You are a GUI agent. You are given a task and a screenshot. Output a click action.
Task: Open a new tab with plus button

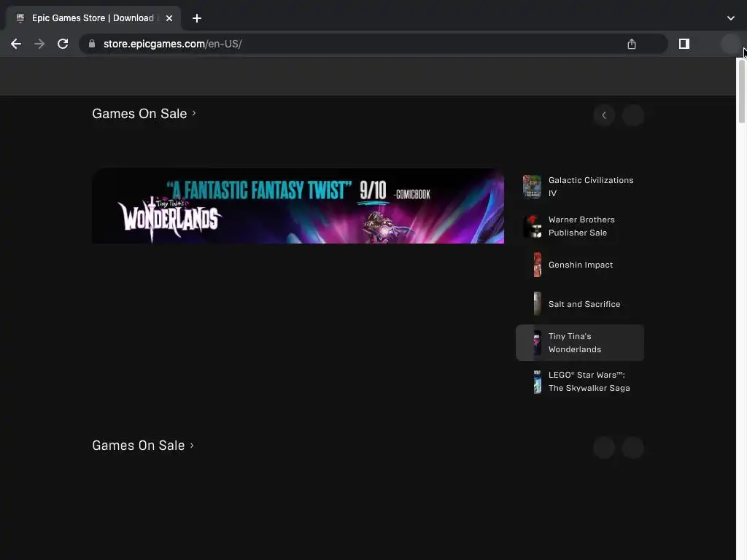pos(197,18)
